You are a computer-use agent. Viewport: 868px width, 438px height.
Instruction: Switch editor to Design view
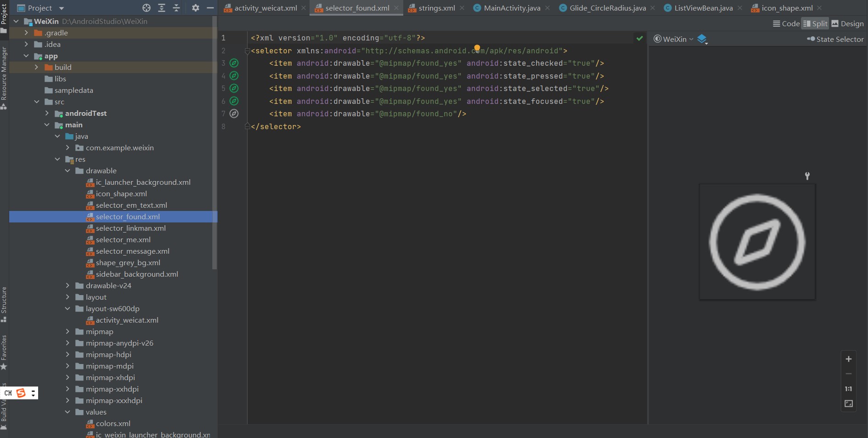[848, 23]
